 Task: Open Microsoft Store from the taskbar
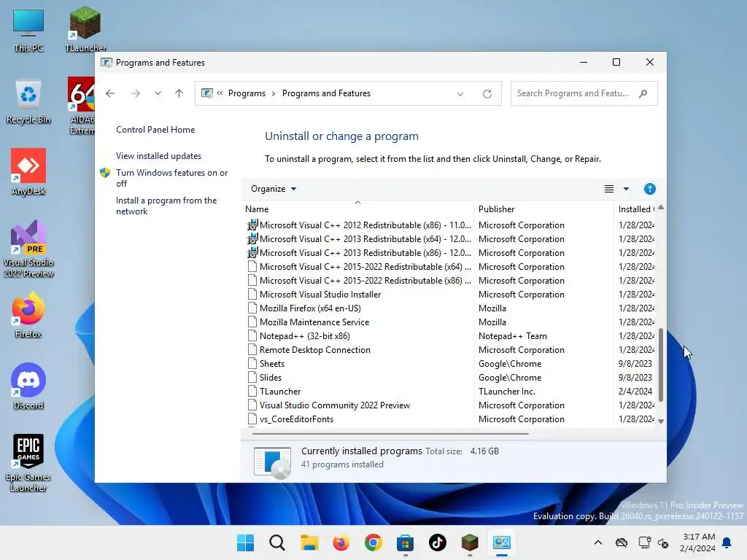pyautogui.click(x=405, y=542)
